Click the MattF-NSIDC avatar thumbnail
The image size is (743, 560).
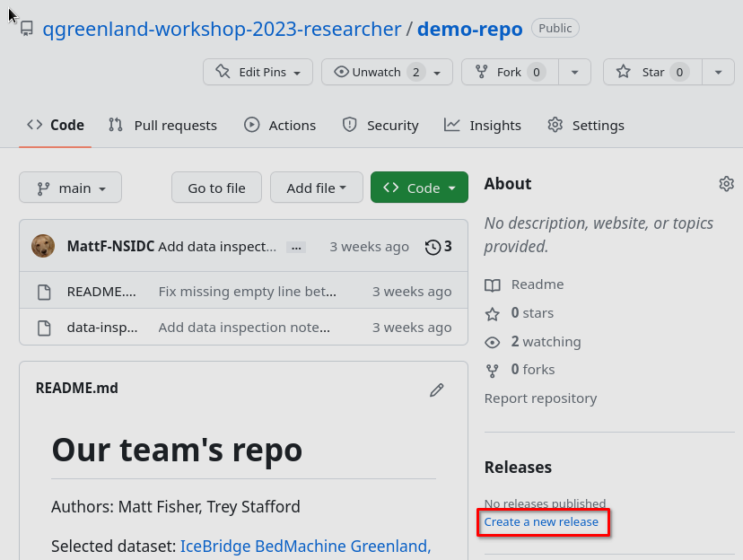[43, 247]
